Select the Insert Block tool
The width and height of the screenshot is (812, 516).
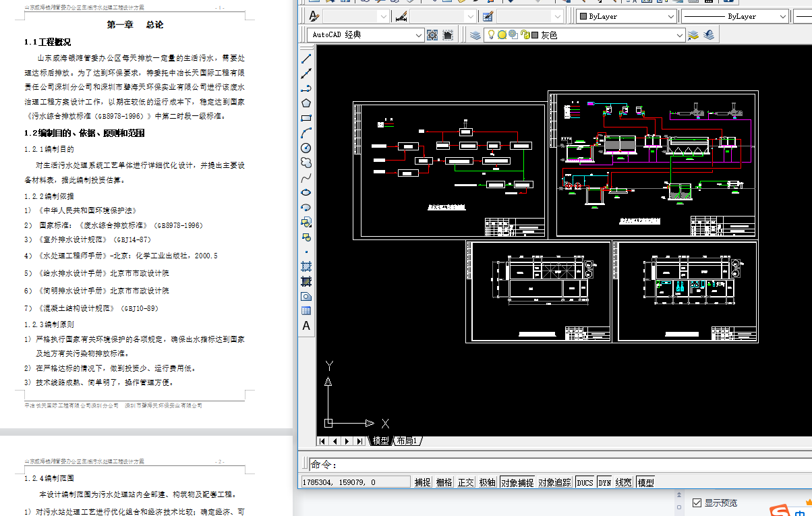click(x=306, y=222)
